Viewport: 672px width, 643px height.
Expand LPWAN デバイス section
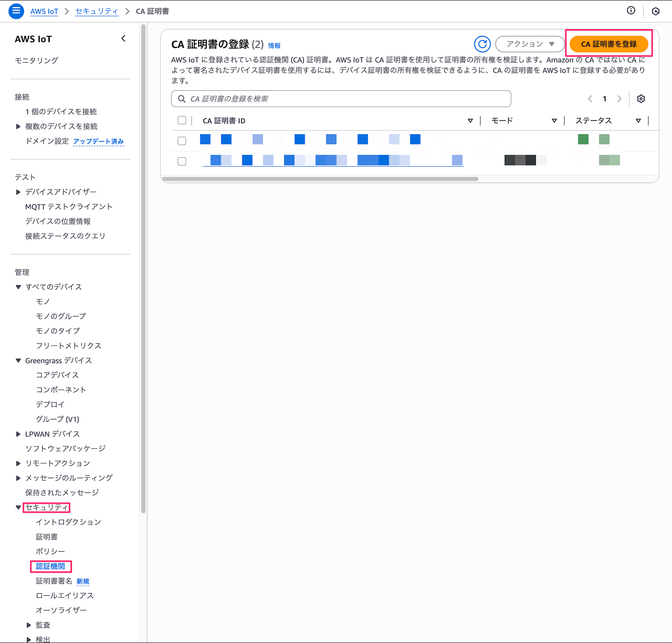tap(18, 434)
